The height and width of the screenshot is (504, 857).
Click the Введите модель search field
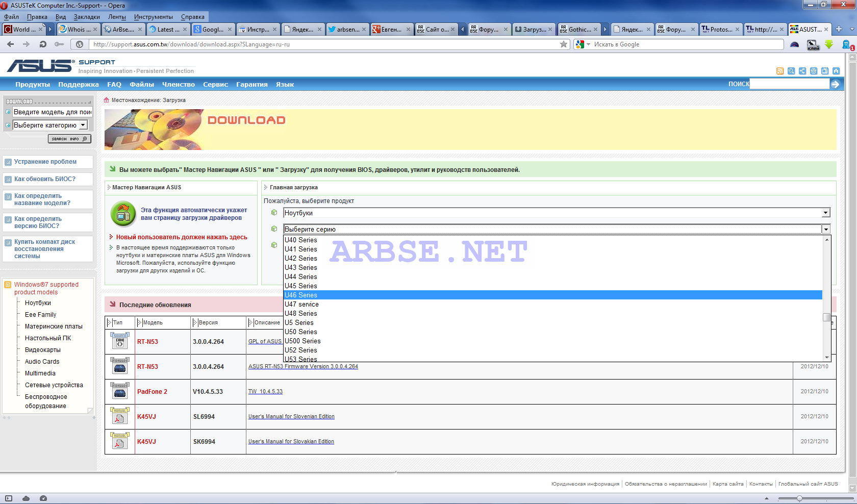pos(52,112)
